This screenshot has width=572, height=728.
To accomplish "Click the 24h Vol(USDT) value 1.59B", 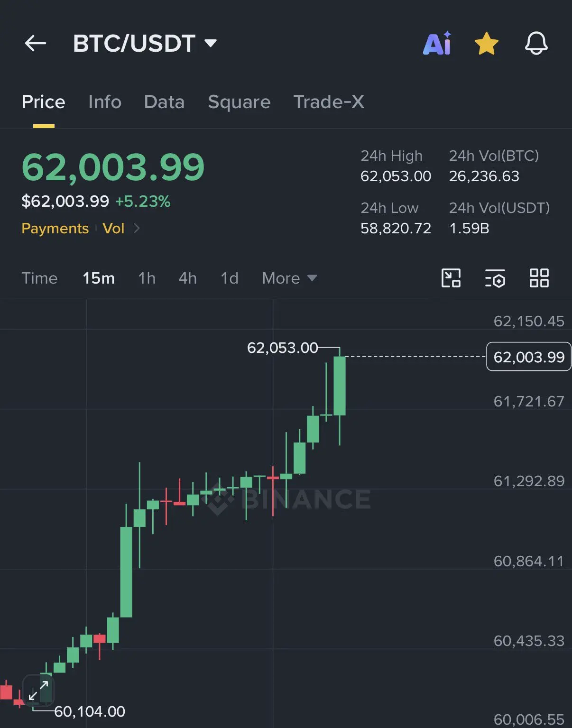I will 469,229.
